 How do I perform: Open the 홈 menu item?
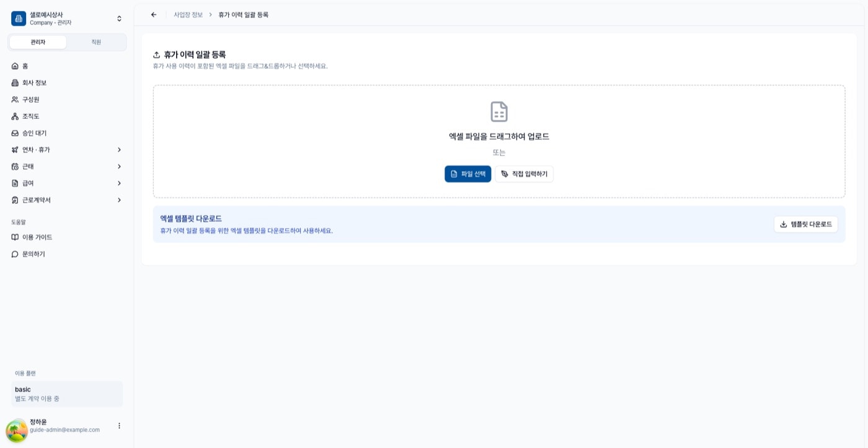[67, 66]
